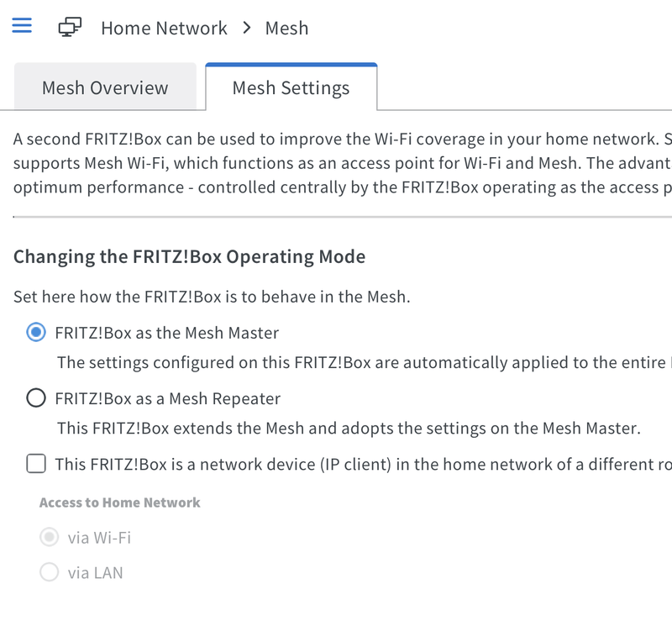Image resolution: width=672 pixels, height=642 pixels.
Task: Choose the Mesh Repeater radio circle
Action: (x=36, y=397)
